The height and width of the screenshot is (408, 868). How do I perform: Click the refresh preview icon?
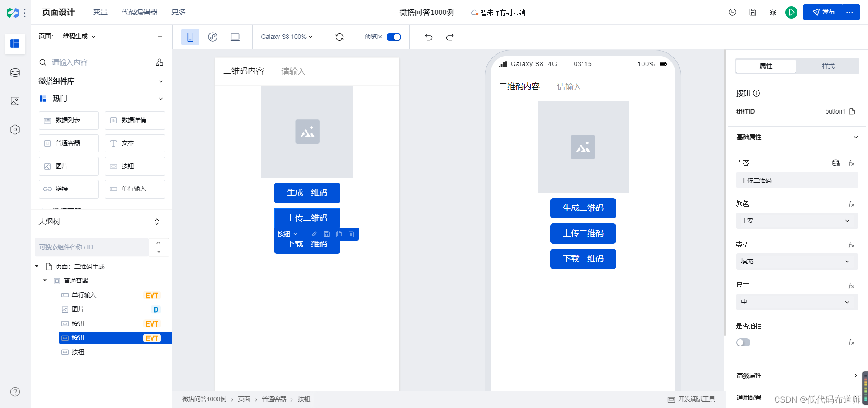(340, 37)
